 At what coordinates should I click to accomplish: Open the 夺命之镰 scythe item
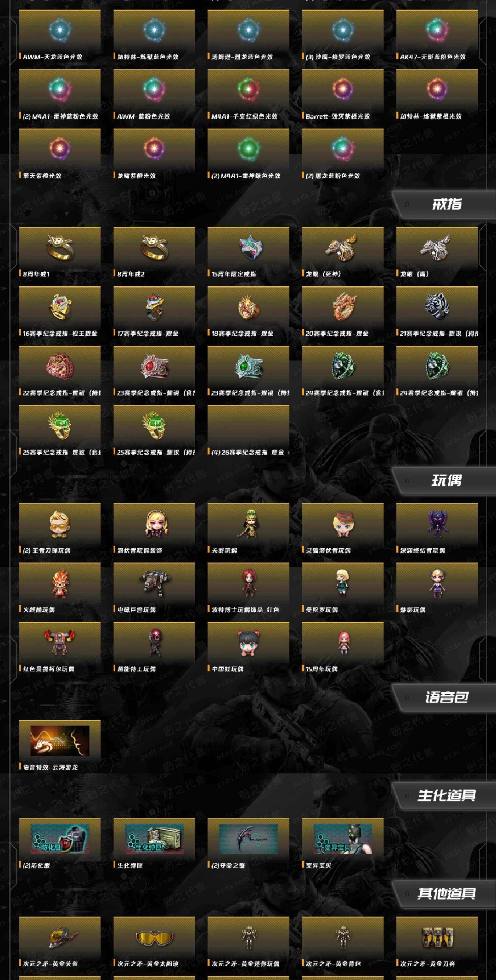pyautogui.click(x=248, y=844)
